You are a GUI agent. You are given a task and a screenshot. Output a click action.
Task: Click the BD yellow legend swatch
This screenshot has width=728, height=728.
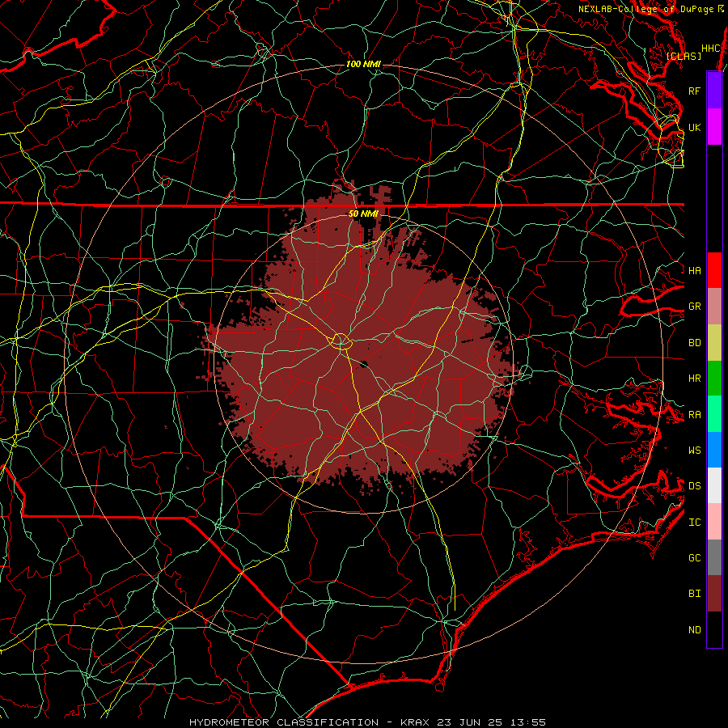[714, 343]
